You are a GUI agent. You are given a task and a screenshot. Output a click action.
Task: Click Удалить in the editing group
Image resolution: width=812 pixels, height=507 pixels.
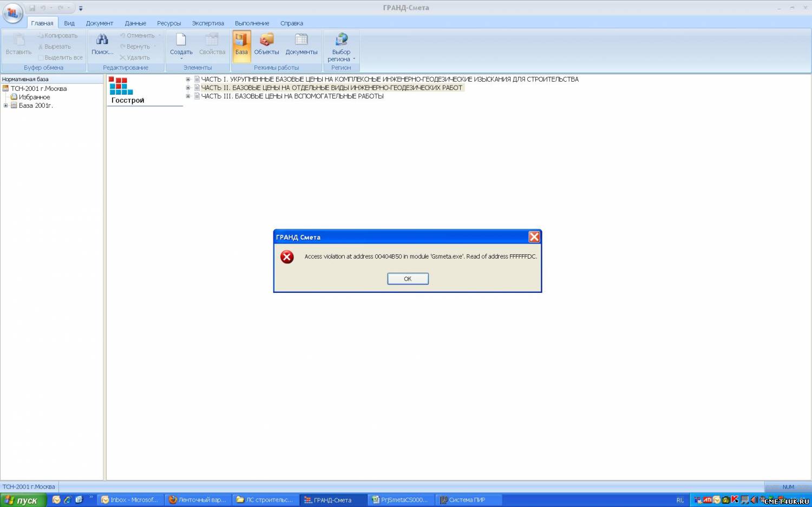point(135,57)
